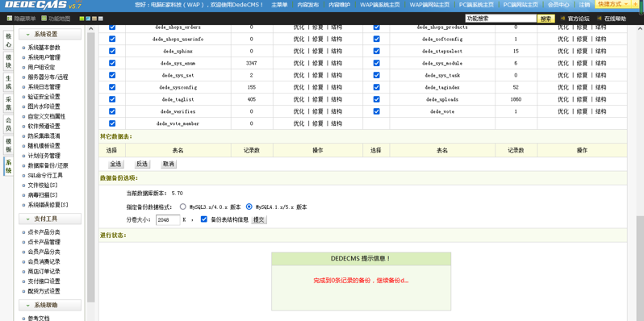Uncheck the dede_uploads table checkbox
Screen dimensions: 644x321
[x=376, y=99]
